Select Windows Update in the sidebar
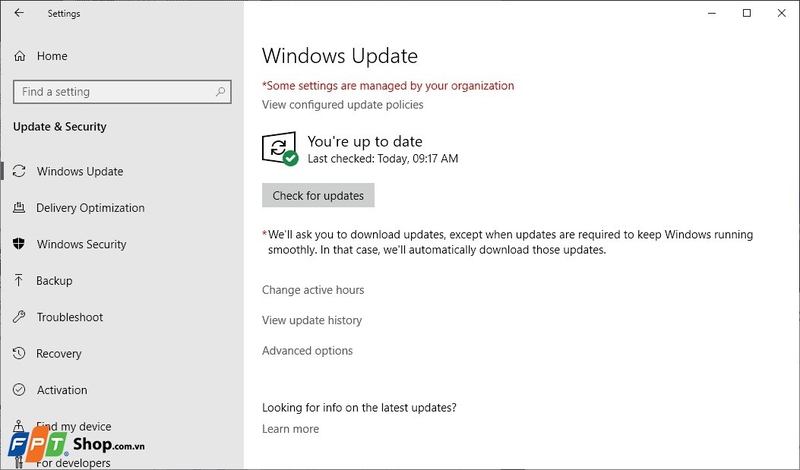Viewport: 800px width, 470px height. (x=80, y=171)
